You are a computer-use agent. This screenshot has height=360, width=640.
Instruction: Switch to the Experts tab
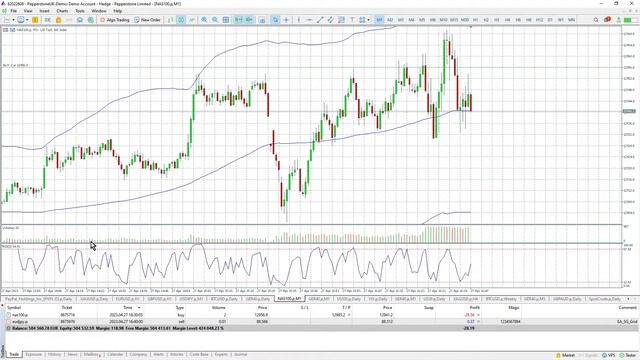coord(221,354)
